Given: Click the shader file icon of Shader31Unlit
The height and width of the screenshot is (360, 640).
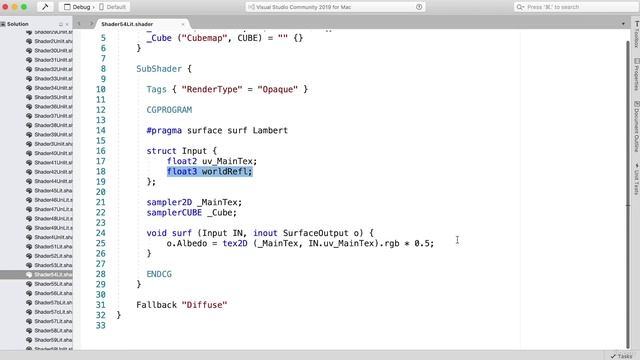Looking at the screenshot, I should [x=29, y=60].
